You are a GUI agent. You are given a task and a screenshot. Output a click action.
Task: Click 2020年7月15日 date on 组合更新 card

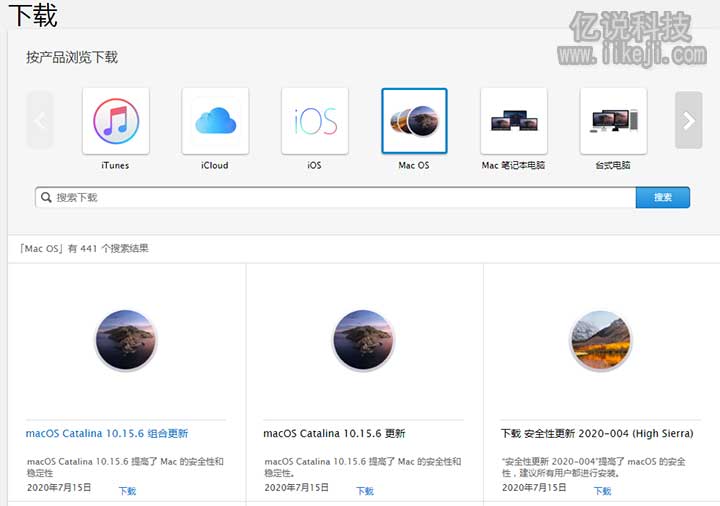pyautogui.click(x=59, y=488)
